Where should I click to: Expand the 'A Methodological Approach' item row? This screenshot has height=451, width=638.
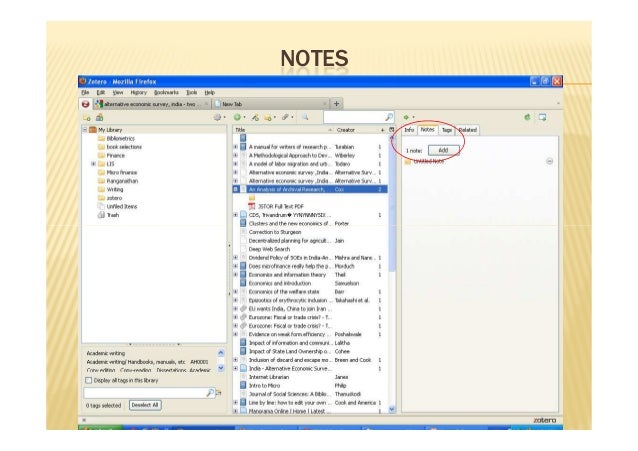236,155
